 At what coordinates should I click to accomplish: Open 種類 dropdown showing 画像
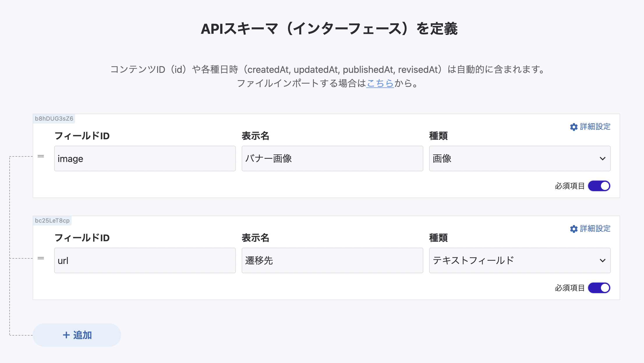coord(512,159)
